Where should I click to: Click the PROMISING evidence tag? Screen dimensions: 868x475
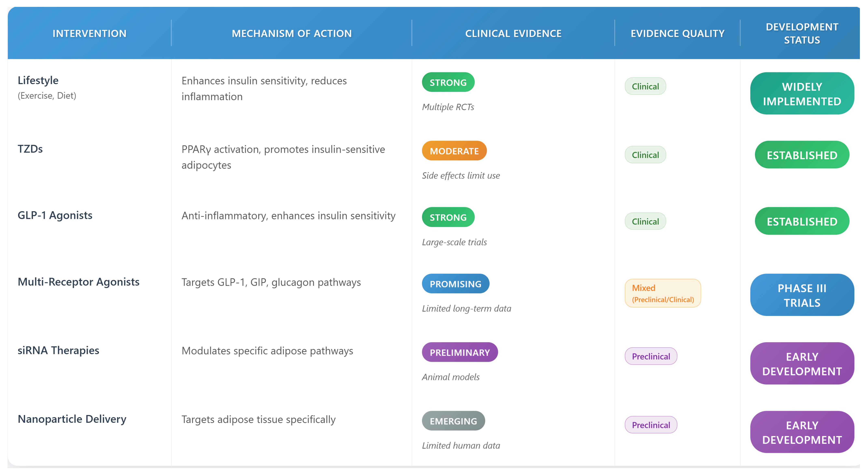(456, 284)
